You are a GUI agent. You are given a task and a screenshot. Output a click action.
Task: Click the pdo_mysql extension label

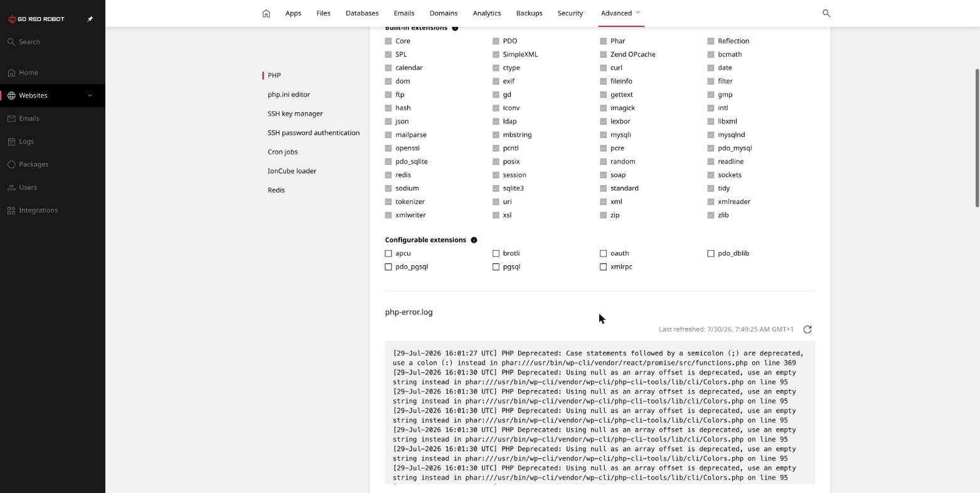click(x=735, y=148)
